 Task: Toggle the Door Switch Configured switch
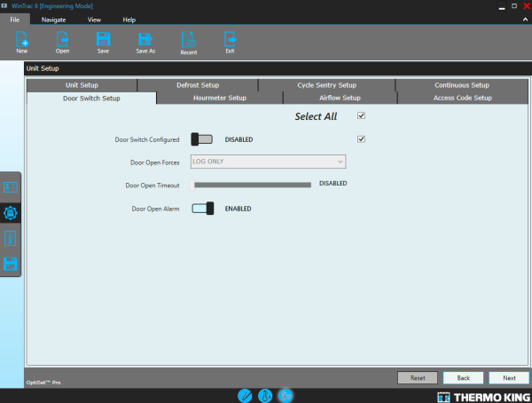pos(202,139)
